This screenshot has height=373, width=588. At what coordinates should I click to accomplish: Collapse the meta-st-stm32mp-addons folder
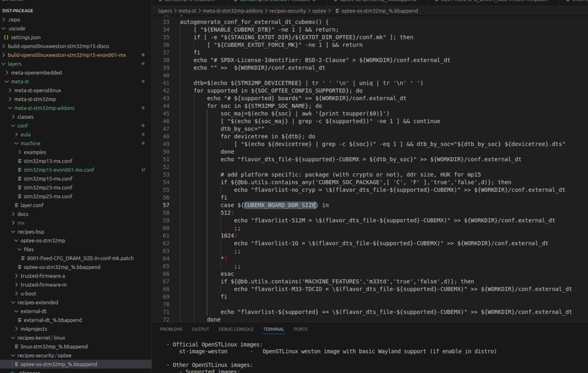tap(10, 108)
